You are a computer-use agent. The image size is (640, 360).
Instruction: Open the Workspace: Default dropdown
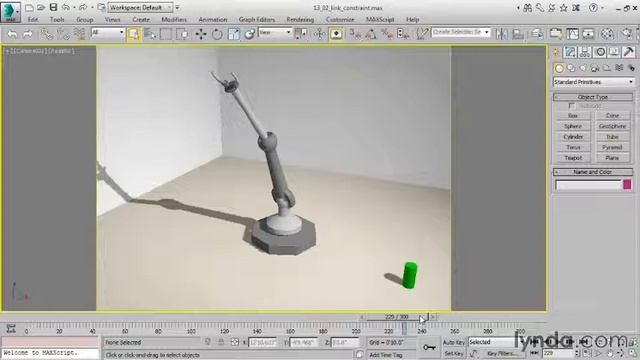pos(140,7)
